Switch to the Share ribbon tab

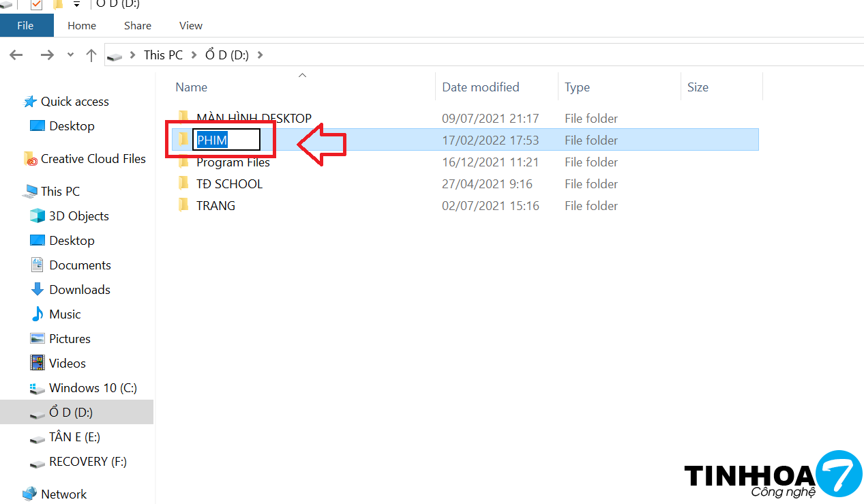pos(138,25)
